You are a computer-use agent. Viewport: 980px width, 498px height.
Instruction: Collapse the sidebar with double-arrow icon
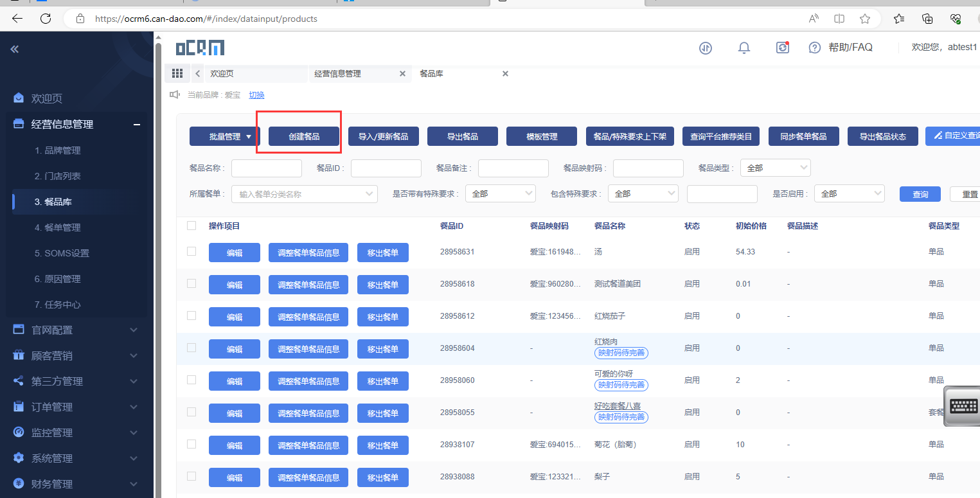15,49
